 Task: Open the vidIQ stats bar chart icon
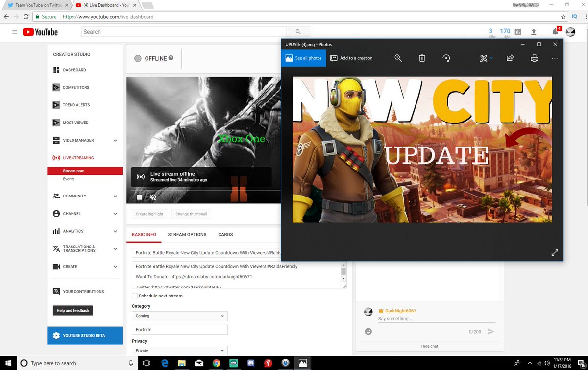pyautogui.click(x=518, y=32)
